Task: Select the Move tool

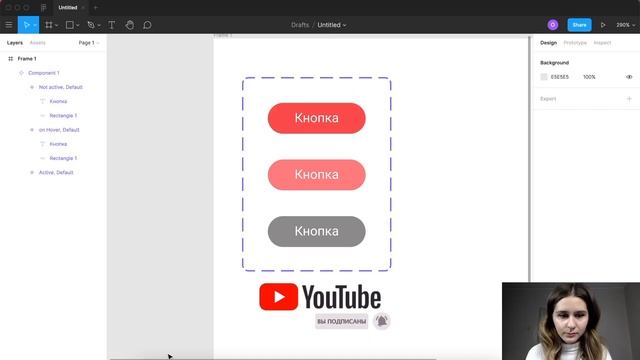Action: (26, 25)
